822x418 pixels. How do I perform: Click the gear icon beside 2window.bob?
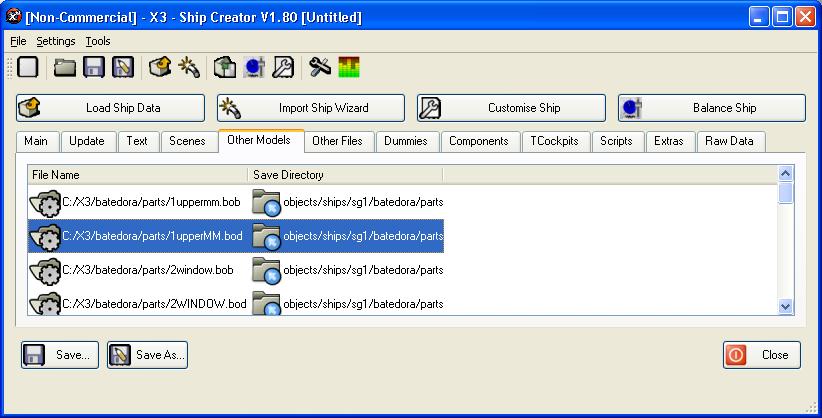coord(45,271)
